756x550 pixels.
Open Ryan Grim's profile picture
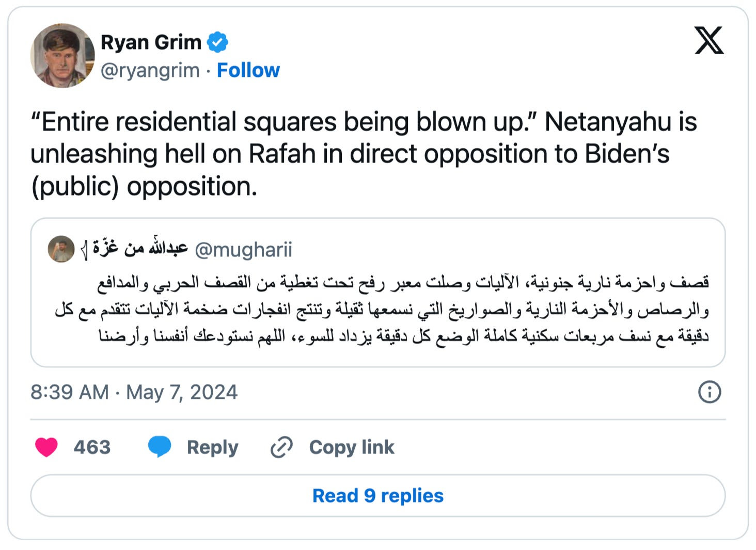(x=62, y=56)
